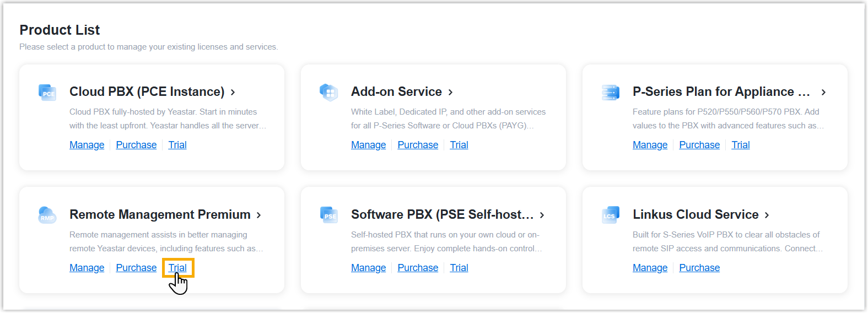Click the Cloud PBX PCE product icon
This screenshot has height=313, width=868.
click(x=47, y=92)
